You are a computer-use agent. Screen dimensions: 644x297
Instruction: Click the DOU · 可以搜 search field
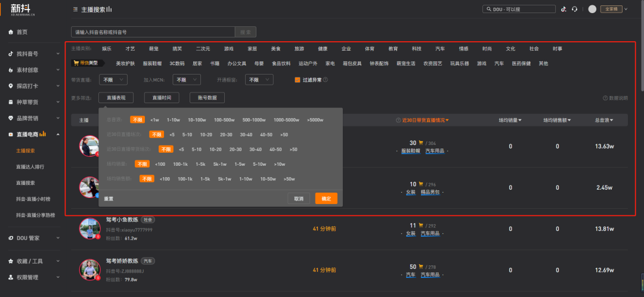[519, 9]
